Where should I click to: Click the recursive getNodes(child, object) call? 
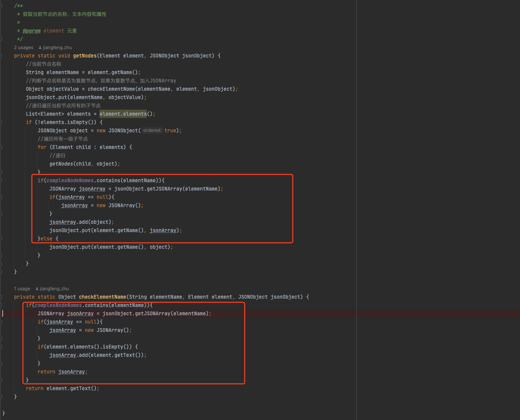pyautogui.click(x=61, y=164)
